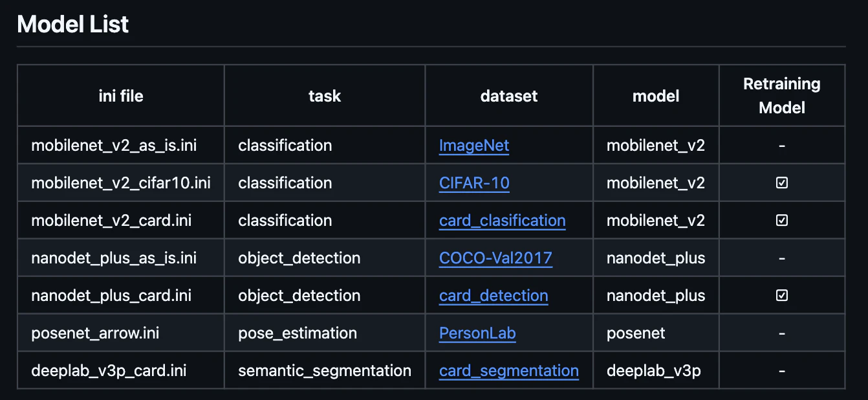Select the posenet_arrow.ini file name
This screenshot has width=868, height=400.
(x=95, y=333)
